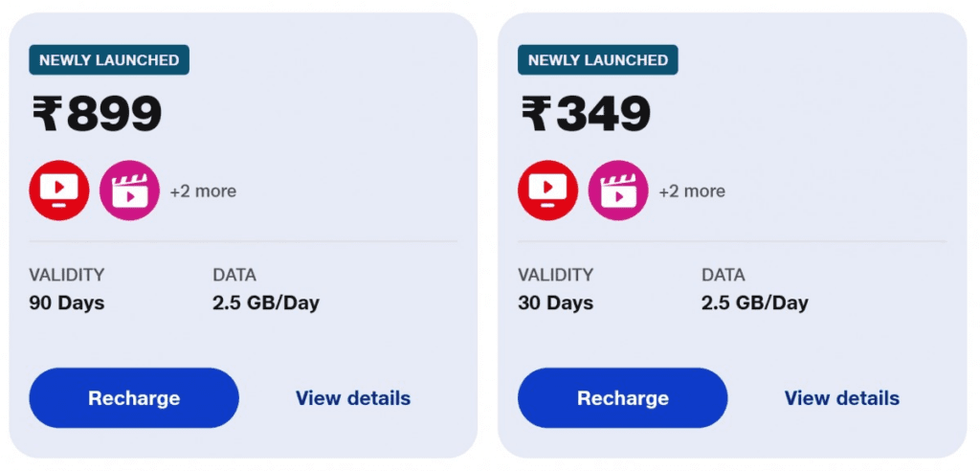The image size is (980, 471).
Task: Click the red TV icon on ₹349 plan
Action: (x=548, y=191)
